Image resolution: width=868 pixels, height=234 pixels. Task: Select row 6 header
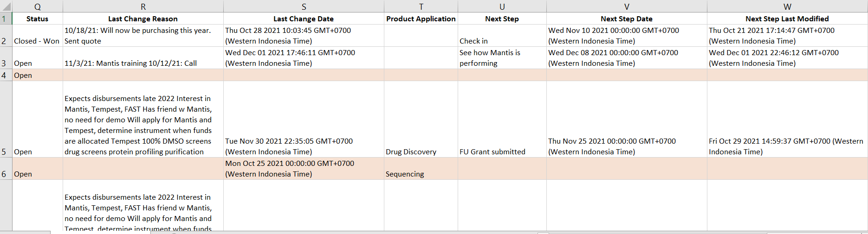point(6,169)
